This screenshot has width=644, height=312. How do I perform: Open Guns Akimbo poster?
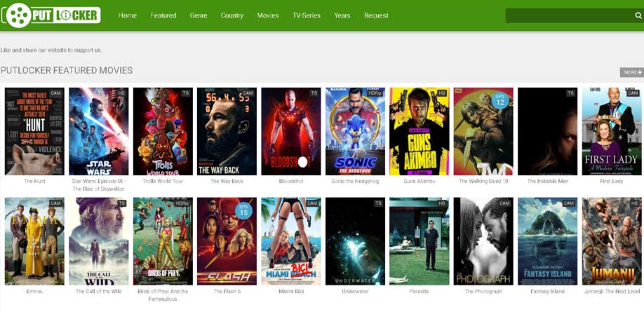pos(420,131)
